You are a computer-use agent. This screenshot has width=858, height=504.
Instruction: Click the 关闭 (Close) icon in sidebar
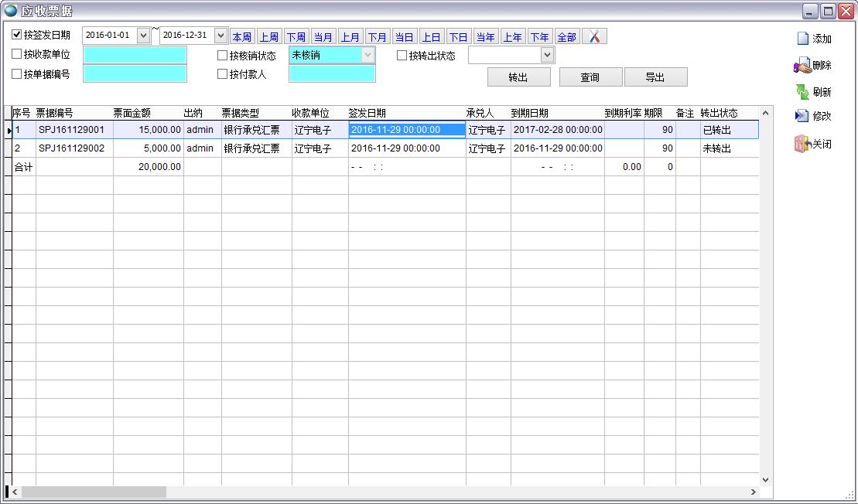tap(802, 144)
